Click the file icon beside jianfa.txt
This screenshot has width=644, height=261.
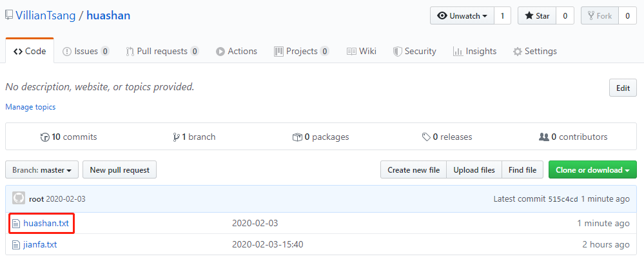(16, 245)
